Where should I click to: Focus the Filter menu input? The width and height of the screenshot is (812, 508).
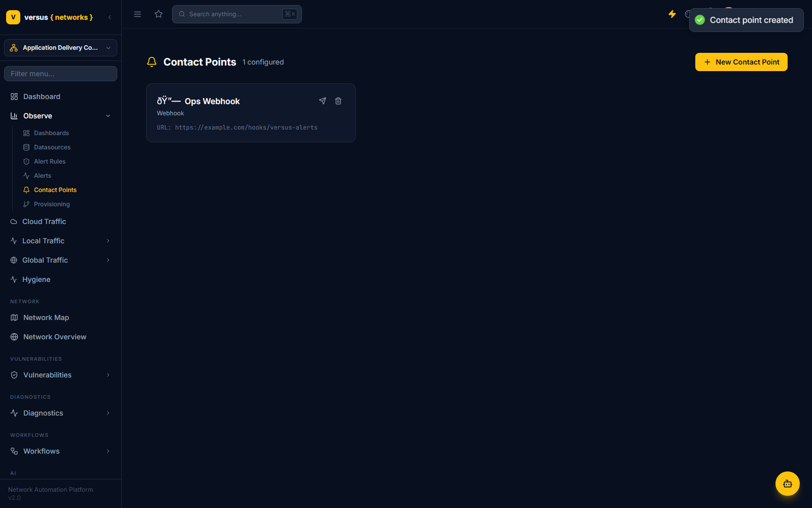tap(60, 74)
